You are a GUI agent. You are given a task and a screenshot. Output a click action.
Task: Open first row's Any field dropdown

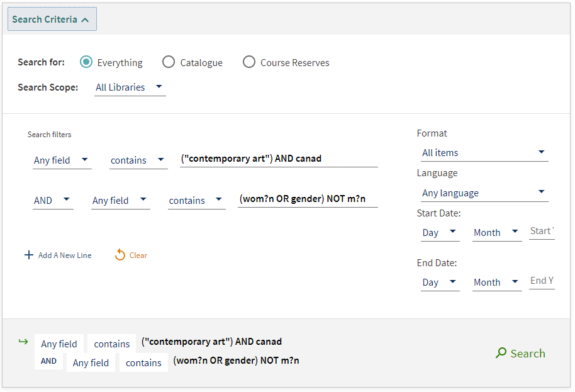pos(62,160)
